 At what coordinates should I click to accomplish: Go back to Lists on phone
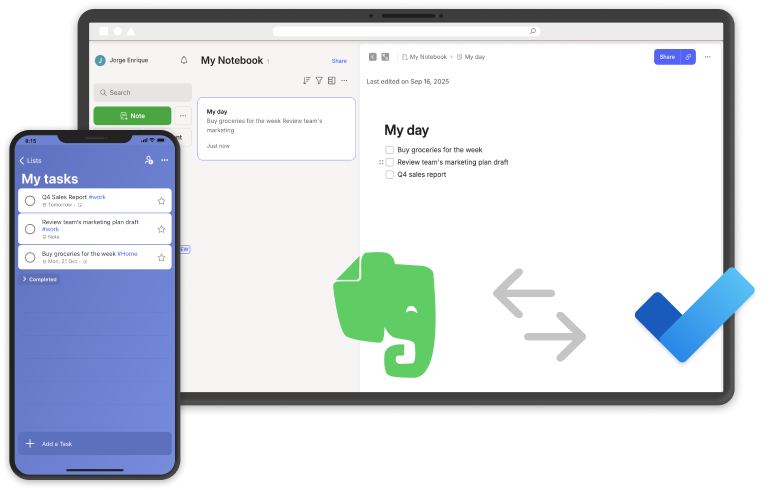pyautogui.click(x=30, y=160)
